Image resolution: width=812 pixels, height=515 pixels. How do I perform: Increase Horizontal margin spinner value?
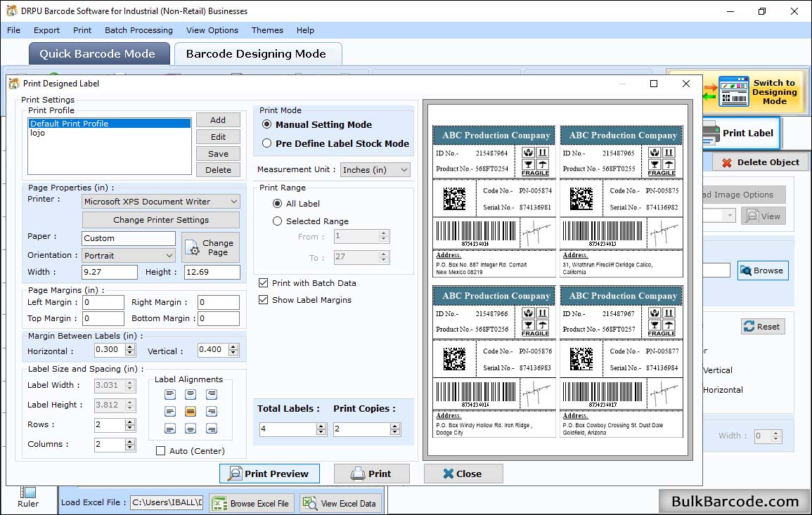(x=130, y=347)
